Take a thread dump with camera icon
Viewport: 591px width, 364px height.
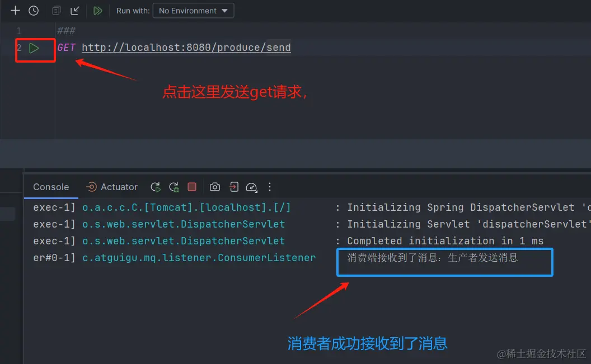(215, 187)
